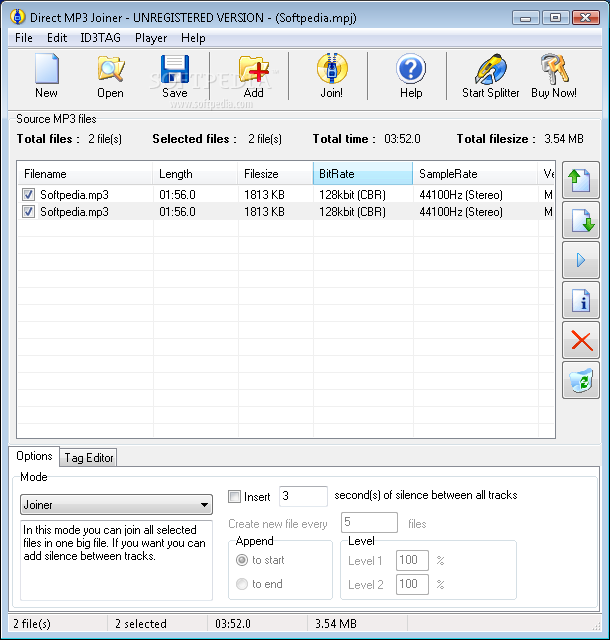
Task: Open the Joiner mode dropdown
Action: point(116,505)
